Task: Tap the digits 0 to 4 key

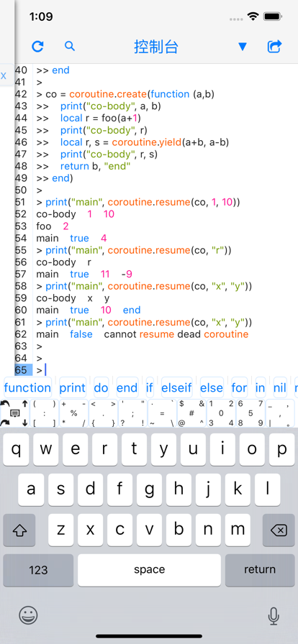Action: coord(222,413)
